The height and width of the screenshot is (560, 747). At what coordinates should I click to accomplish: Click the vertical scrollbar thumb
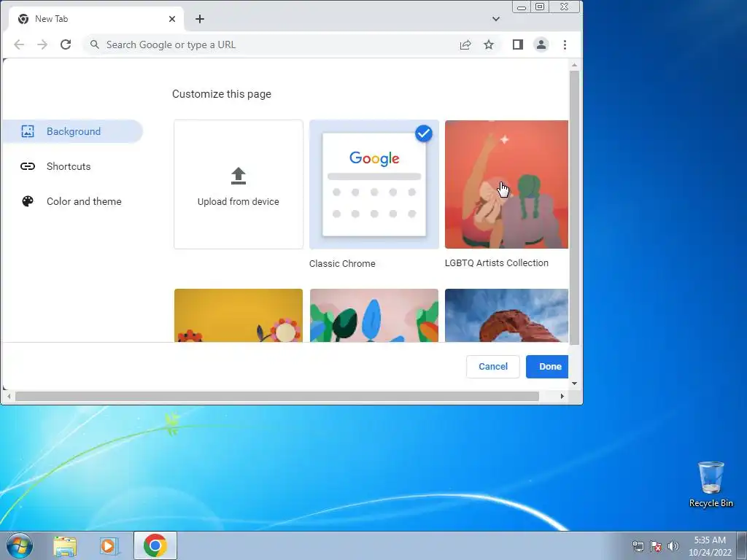[x=574, y=208]
